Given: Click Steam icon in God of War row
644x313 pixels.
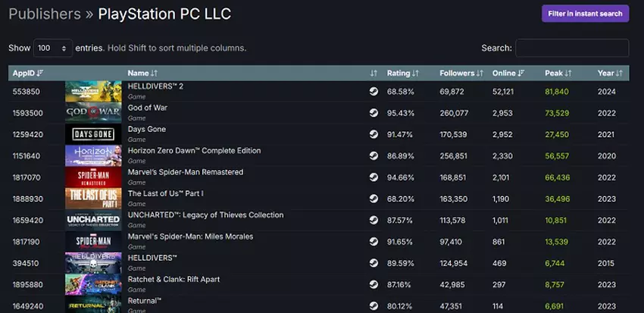Looking at the screenshot, I should [x=374, y=113].
